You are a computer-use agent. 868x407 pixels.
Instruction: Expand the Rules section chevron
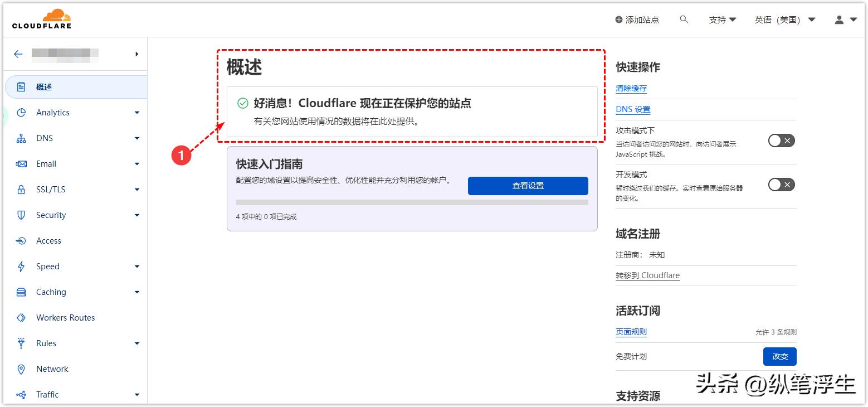[136, 343]
